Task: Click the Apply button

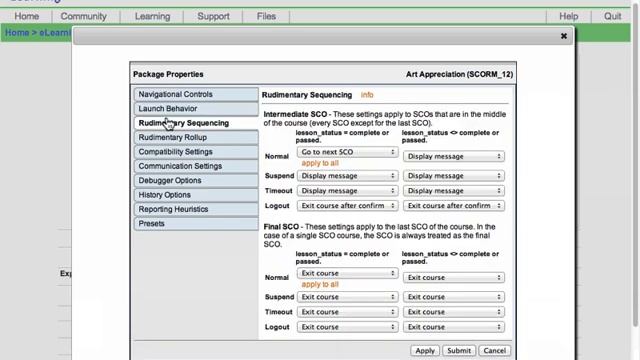Action: tap(425, 351)
